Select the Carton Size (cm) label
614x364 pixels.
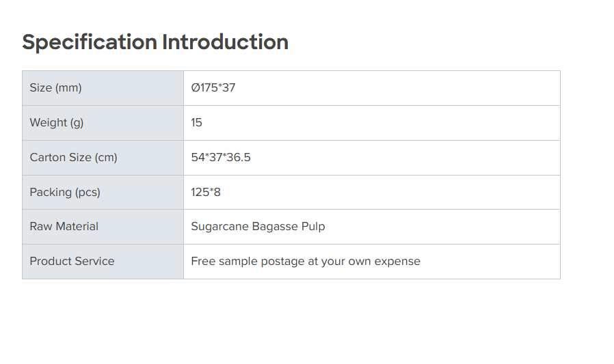[x=73, y=158]
